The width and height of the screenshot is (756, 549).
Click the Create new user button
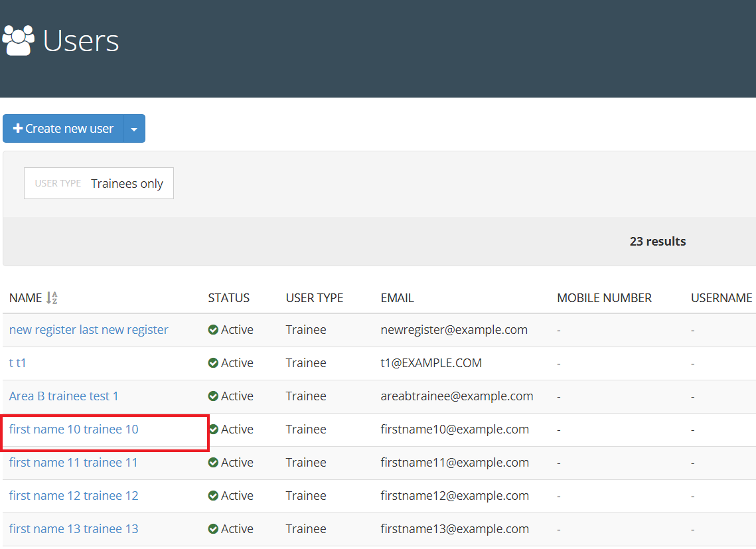[63, 128]
